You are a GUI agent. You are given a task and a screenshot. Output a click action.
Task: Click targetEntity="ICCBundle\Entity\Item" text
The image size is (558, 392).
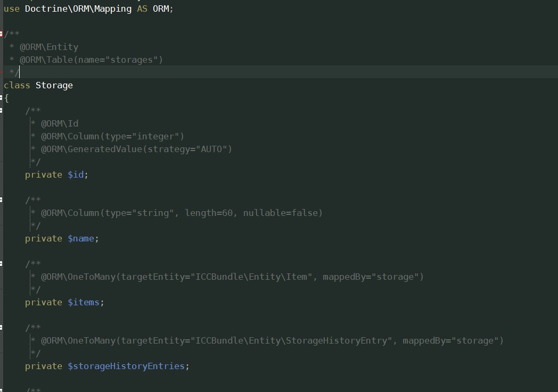[217, 277]
